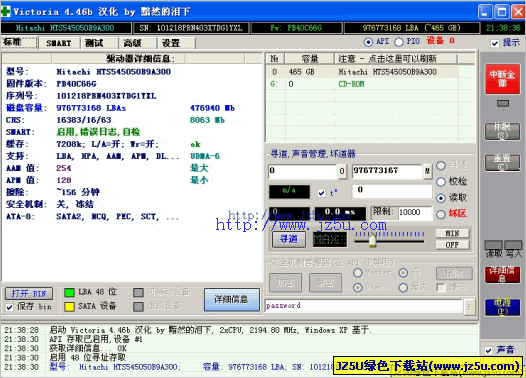Click the 写入 indicator on the sidebar
The height and width of the screenshot is (378, 526).
tap(513, 246)
